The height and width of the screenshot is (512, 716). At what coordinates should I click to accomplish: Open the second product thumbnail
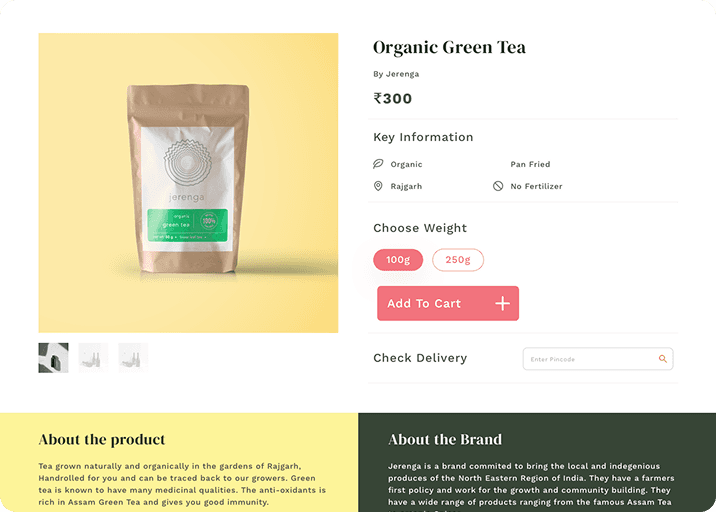93,358
